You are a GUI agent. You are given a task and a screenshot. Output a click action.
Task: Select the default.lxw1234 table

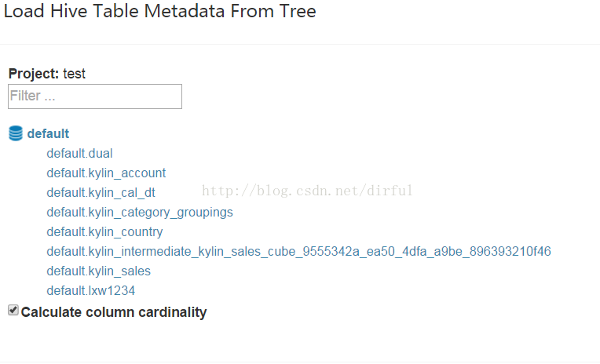pyautogui.click(x=90, y=290)
